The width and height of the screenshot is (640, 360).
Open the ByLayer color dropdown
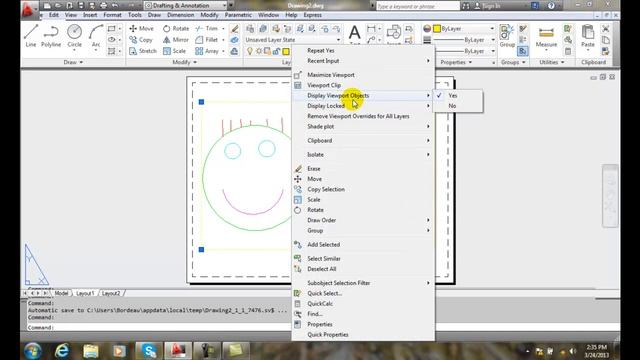[464, 29]
